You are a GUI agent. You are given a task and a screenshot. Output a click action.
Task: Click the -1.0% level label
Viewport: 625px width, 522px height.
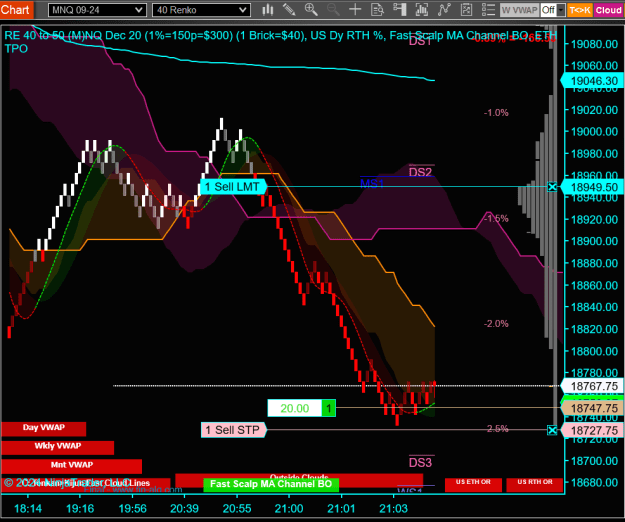click(496, 113)
